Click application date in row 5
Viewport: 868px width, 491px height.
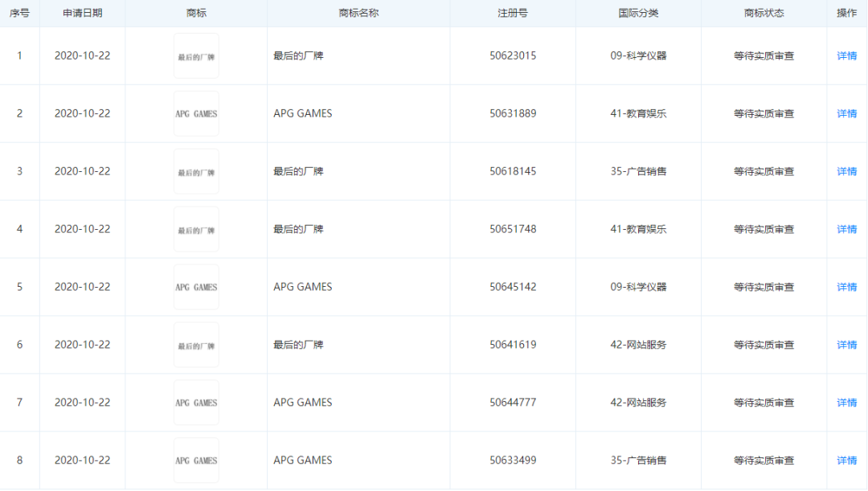tap(83, 287)
